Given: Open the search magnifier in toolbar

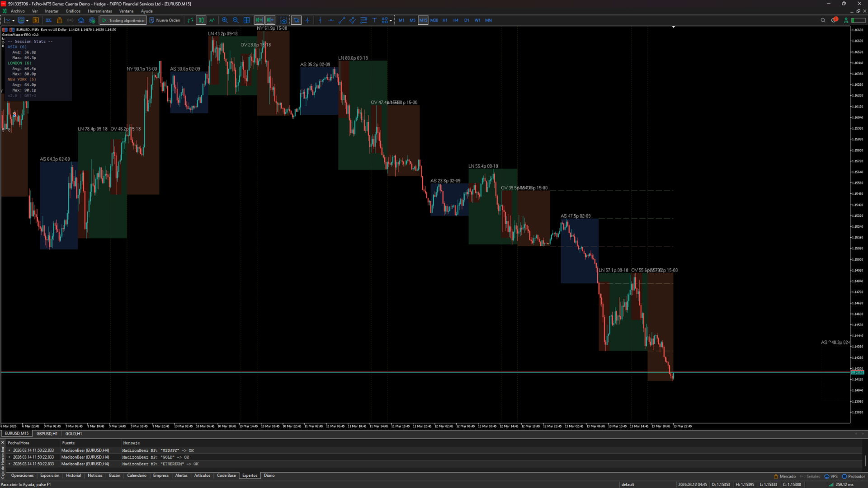Looking at the screenshot, I should point(823,20).
